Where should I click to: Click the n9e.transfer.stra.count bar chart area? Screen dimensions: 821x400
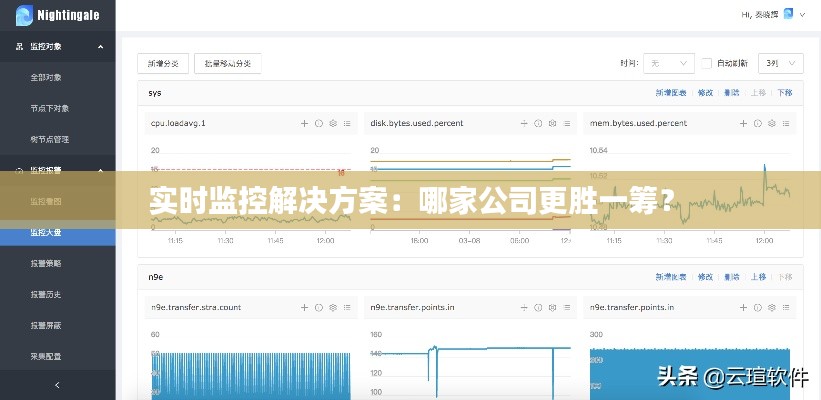(x=251, y=376)
